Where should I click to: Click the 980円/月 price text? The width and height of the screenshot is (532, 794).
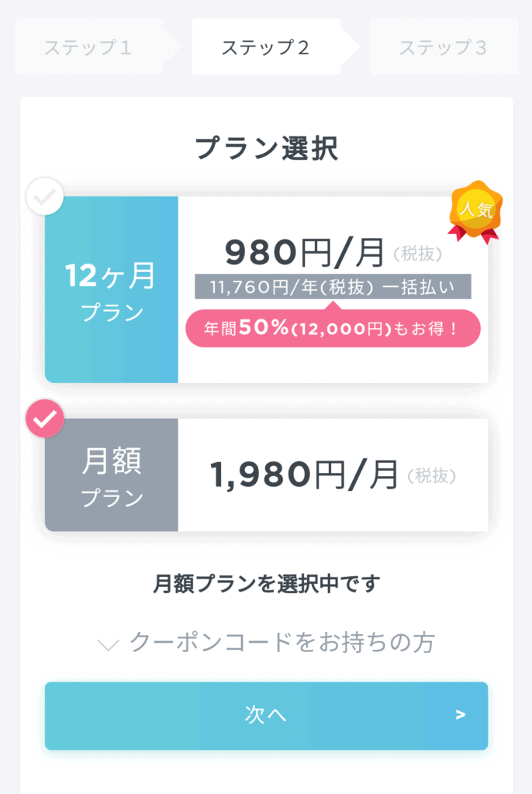[x=305, y=252]
